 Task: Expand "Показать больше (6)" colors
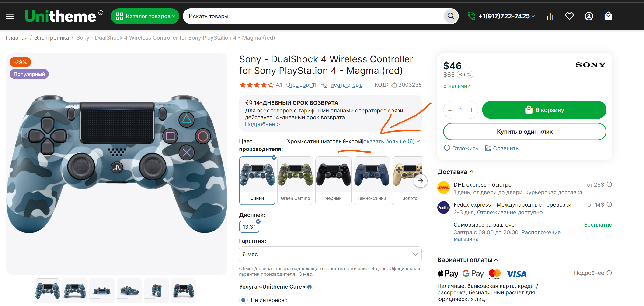click(x=390, y=141)
